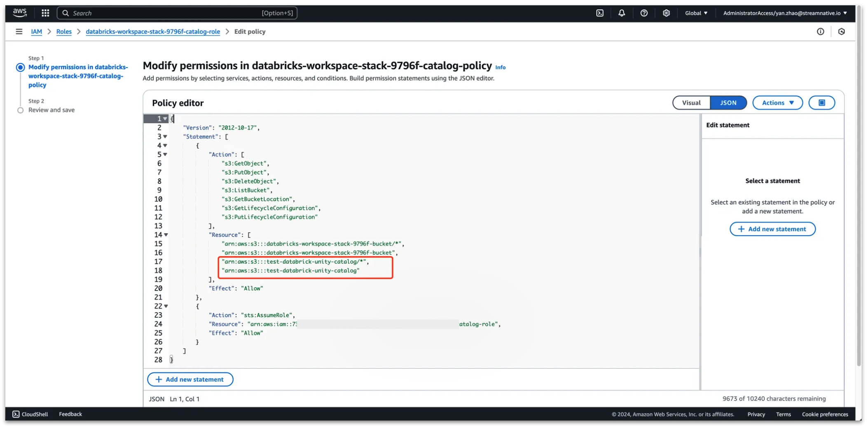Screen dimensions: 868x426
Task: Open Cookie preferences at the bottom
Action: (824, 414)
